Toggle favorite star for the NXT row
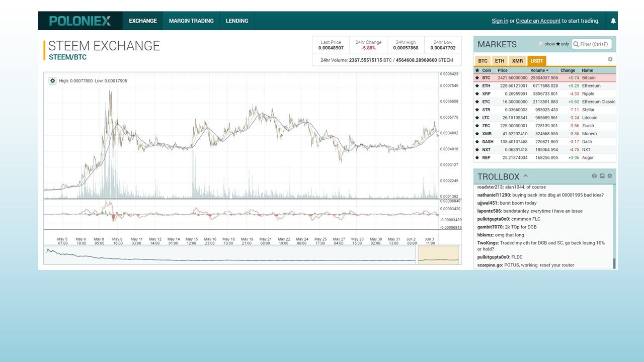Viewport: 644px width, 362px height. click(477, 150)
